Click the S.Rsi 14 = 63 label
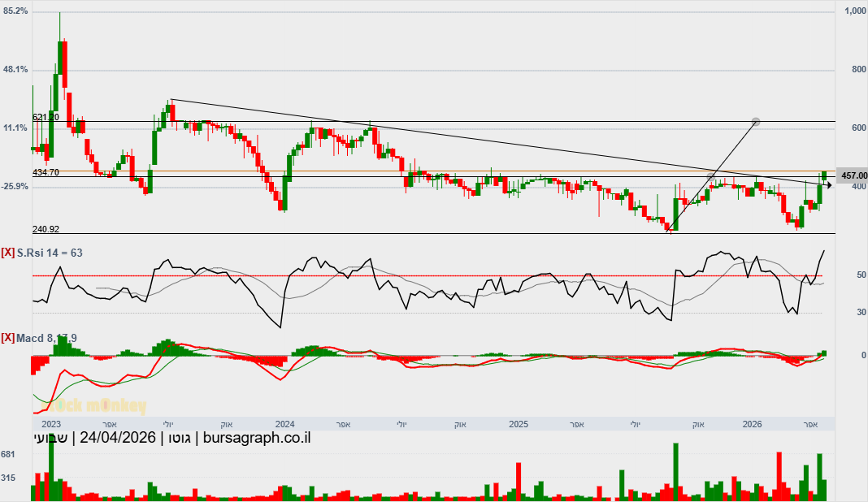This screenshot has width=868, height=502. coord(50,253)
